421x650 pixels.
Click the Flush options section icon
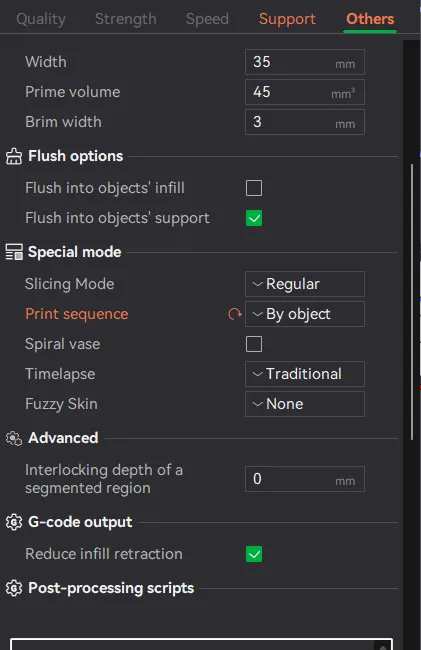14,156
